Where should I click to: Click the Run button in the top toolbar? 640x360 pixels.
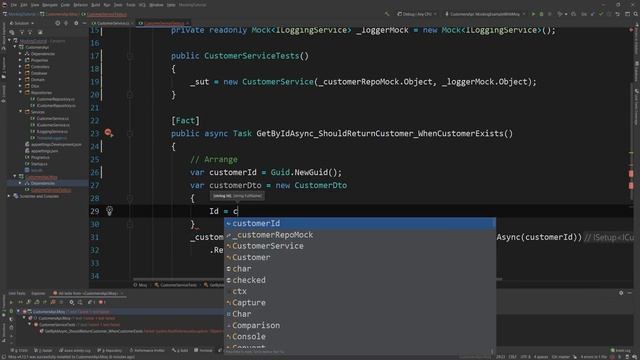click(x=533, y=14)
